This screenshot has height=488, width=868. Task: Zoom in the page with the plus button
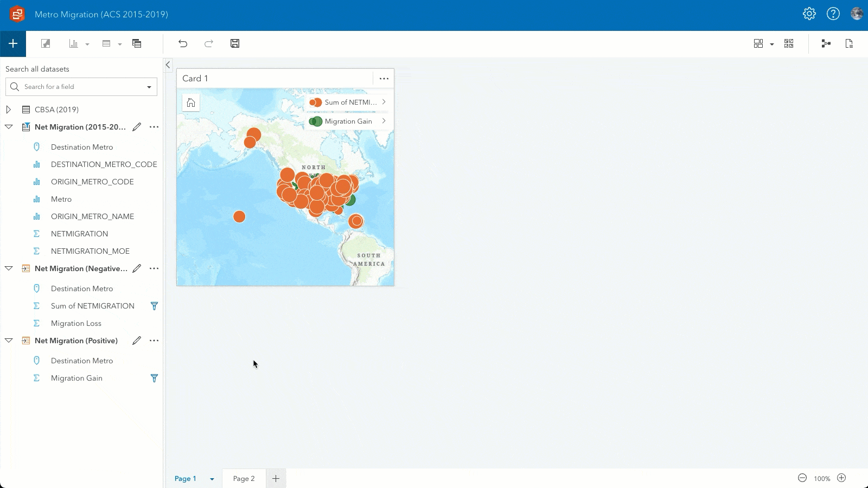(x=841, y=478)
